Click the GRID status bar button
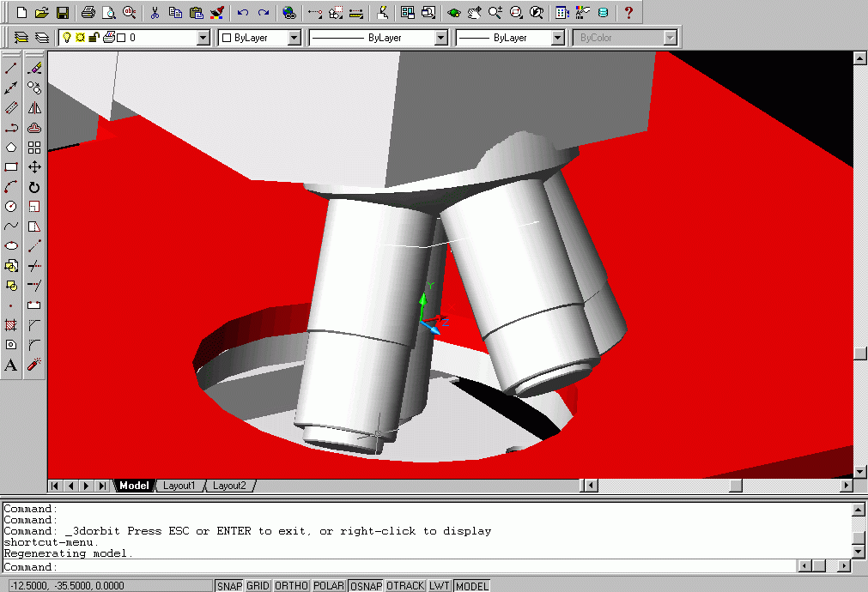Viewport: 868px width, 592px height. click(258, 586)
